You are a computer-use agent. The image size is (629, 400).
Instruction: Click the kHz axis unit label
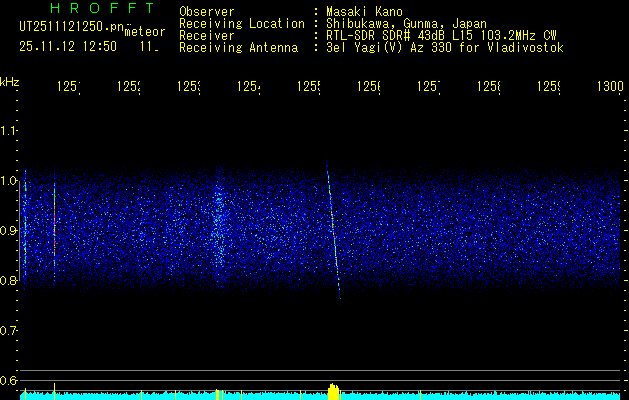pos(10,81)
